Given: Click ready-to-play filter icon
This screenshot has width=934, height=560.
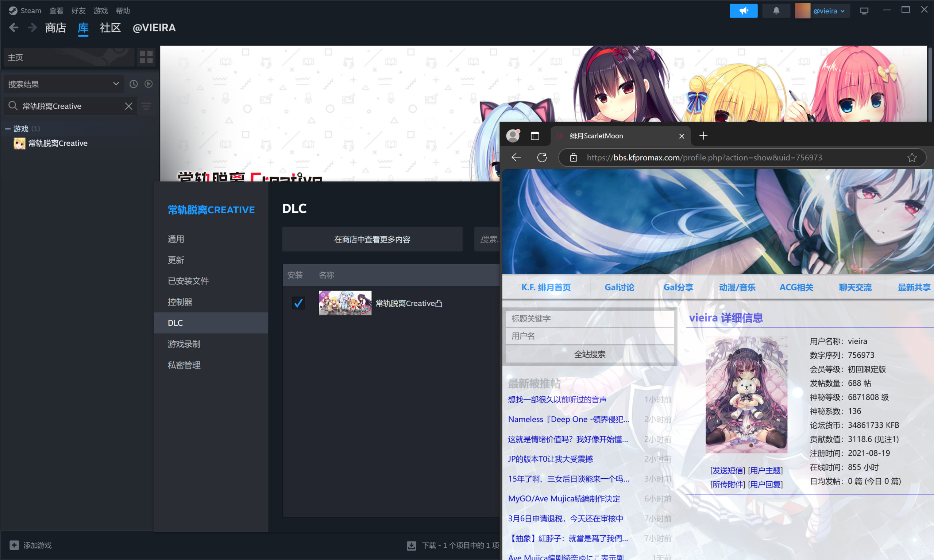Looking at the screenshot, I should coord(148,84).
